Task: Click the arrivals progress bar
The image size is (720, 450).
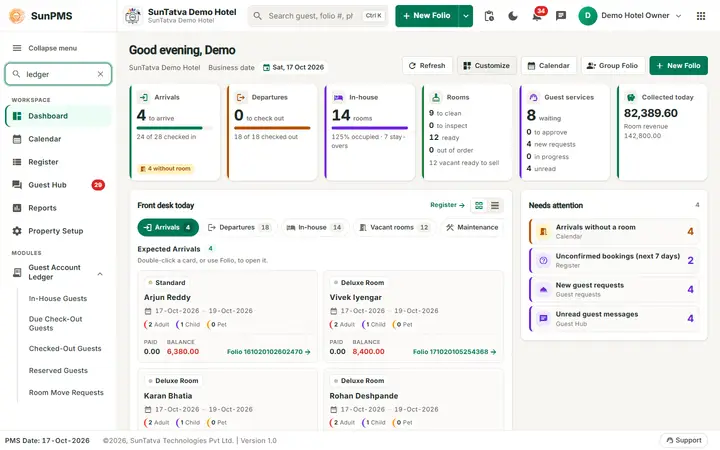Action: 174,128
